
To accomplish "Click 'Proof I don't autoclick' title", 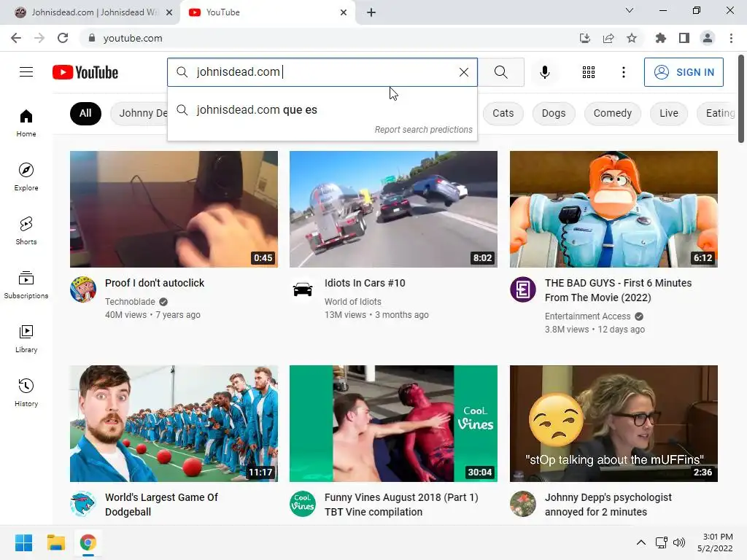I will click(x=155, y=283).
